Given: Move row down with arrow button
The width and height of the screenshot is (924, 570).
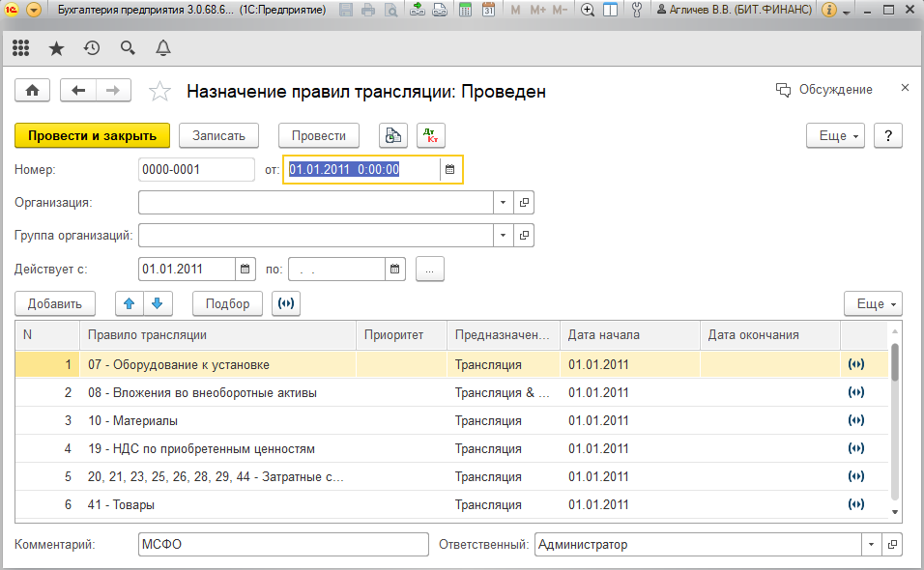Looking at the screenshot, I should point(157,303).
